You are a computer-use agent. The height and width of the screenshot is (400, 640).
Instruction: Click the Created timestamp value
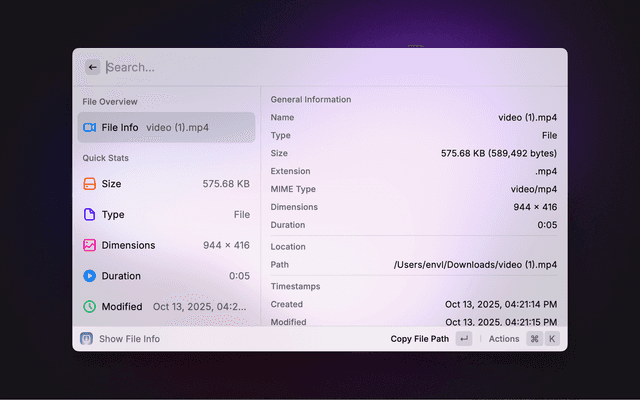[x=501, y=304]
